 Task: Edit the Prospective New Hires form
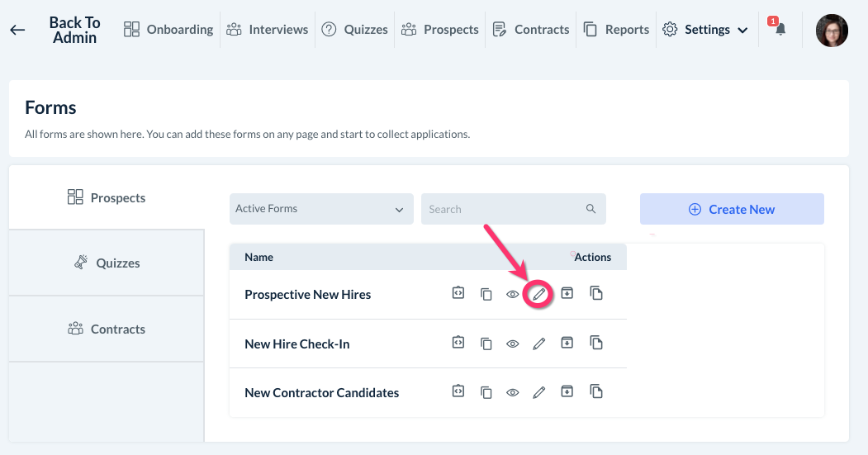[x=539, y=294]
